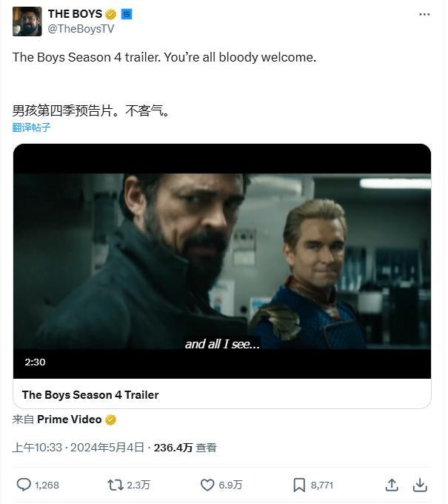Click the gold verified badge by THE BOYS
448x504 pixels.
tap(110, 14)
